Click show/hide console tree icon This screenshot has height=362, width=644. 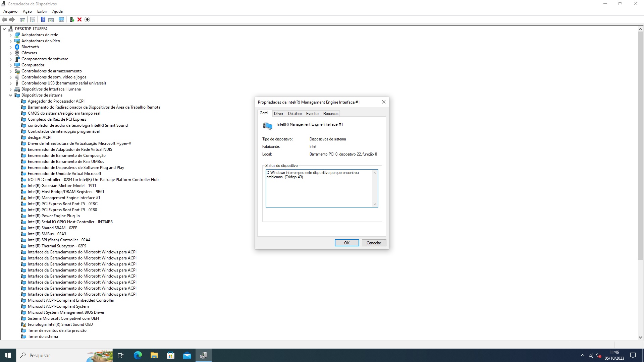[x=22, y=19]
